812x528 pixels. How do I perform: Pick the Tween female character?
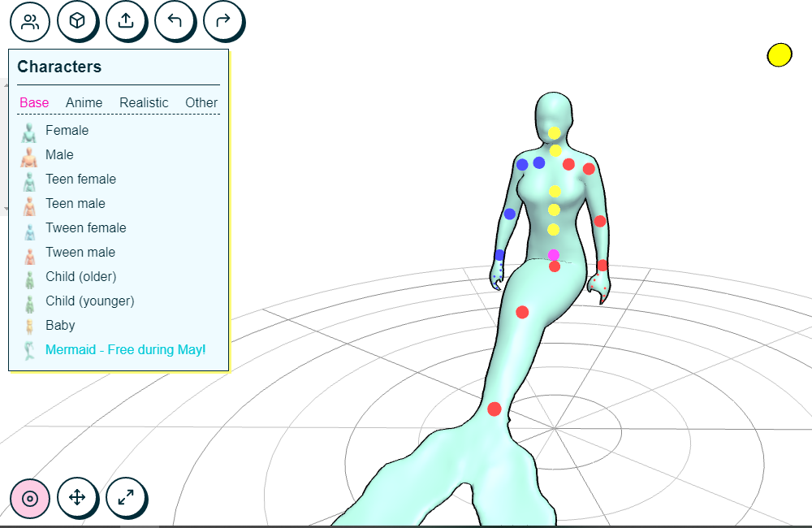(x=86, y=228)
